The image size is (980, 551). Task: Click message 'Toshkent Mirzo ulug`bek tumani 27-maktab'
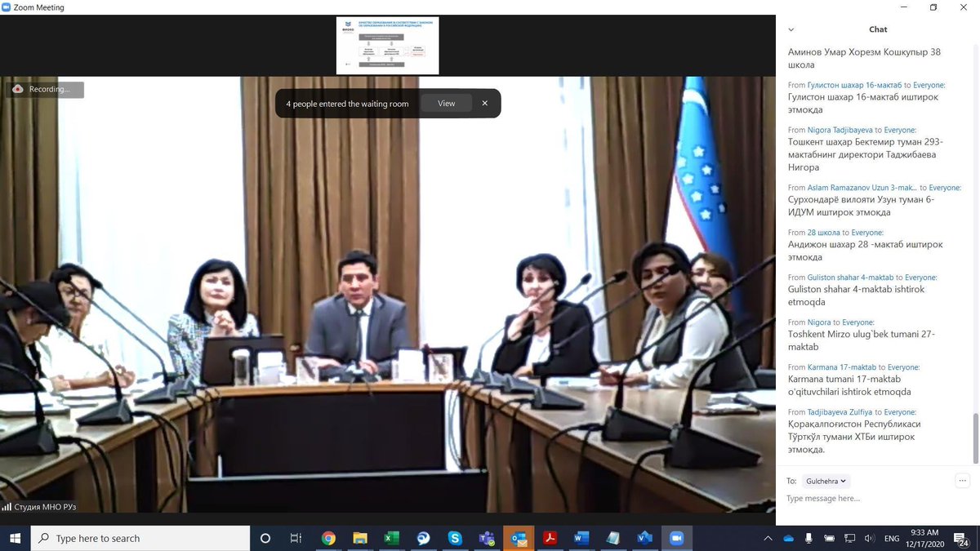pos(862,340)
